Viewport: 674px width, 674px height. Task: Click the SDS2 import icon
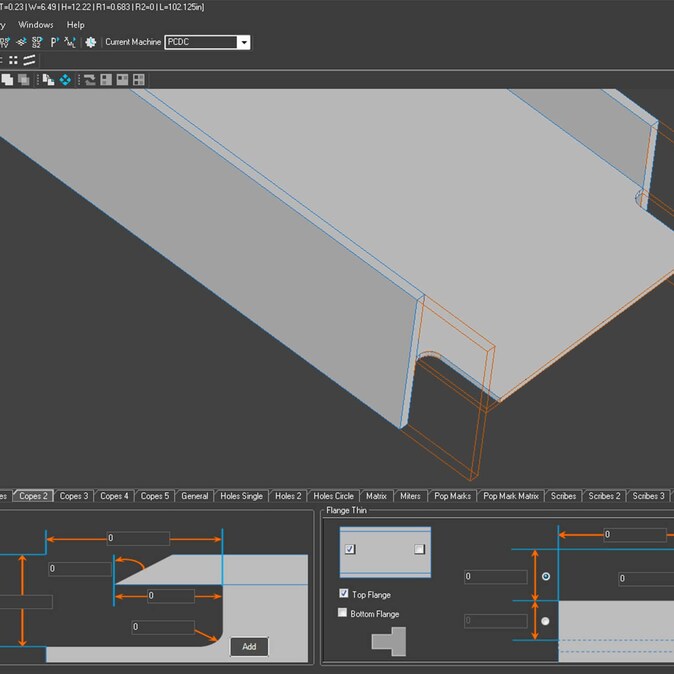coord(37,42)
